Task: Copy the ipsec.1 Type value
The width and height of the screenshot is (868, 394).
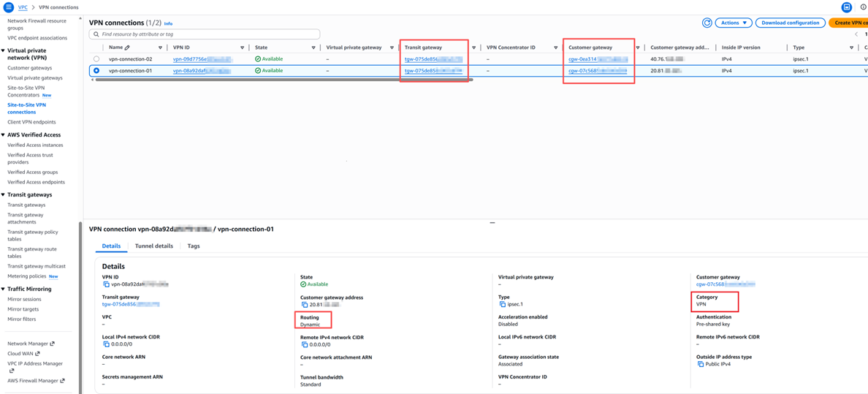Action: (502, 304)
